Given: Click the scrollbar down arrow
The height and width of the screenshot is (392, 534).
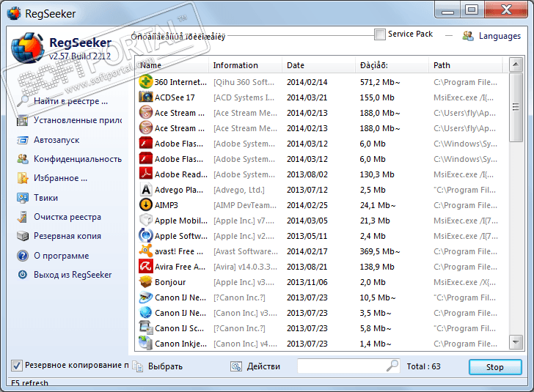Looking at the screenshot, I should pos(516,342).
